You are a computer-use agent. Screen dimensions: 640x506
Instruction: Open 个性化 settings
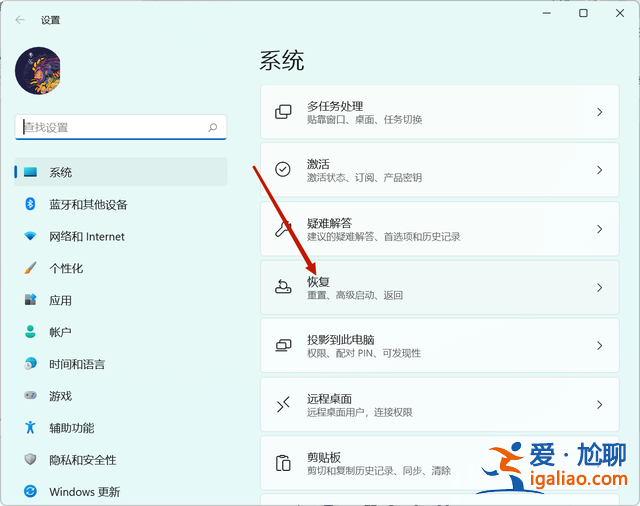(121, 268)
